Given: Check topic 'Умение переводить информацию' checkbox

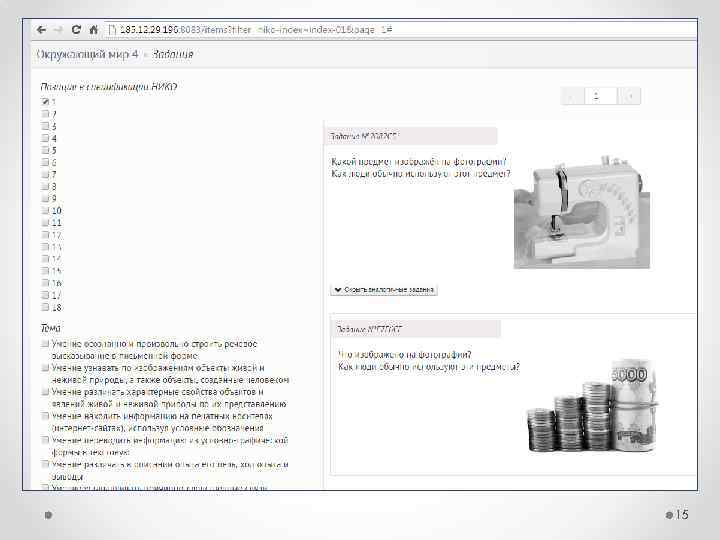Looking at the screenshot, I should [45, 440].
